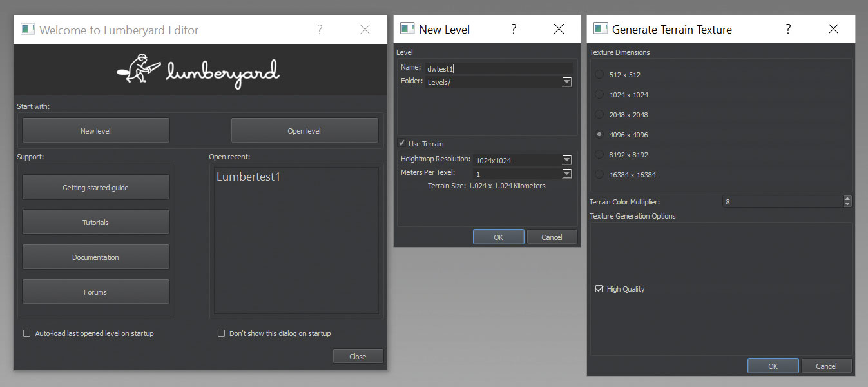Close the New Level dialog
Image resolution: width=868 pixels, height=387 pixels.
(x=559, y=29)
